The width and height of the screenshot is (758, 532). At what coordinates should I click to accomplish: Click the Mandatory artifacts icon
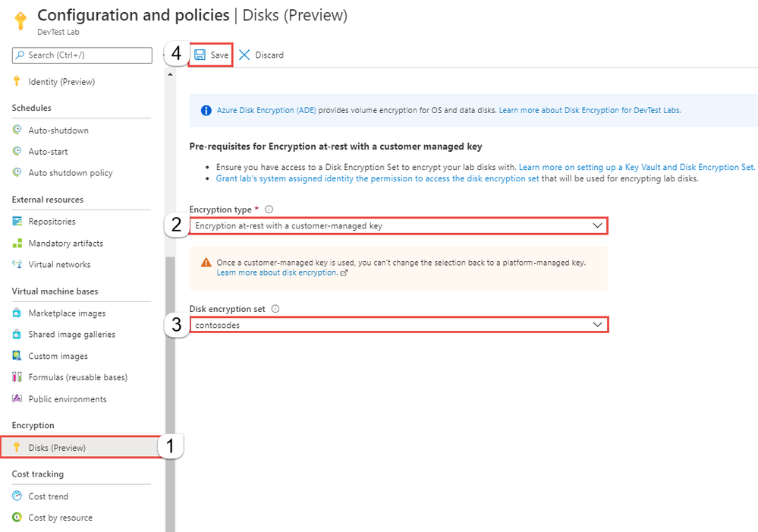pos(17,243)
